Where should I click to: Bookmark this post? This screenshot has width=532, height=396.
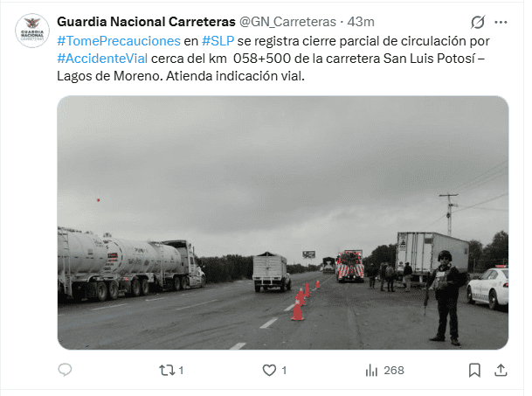474,370
